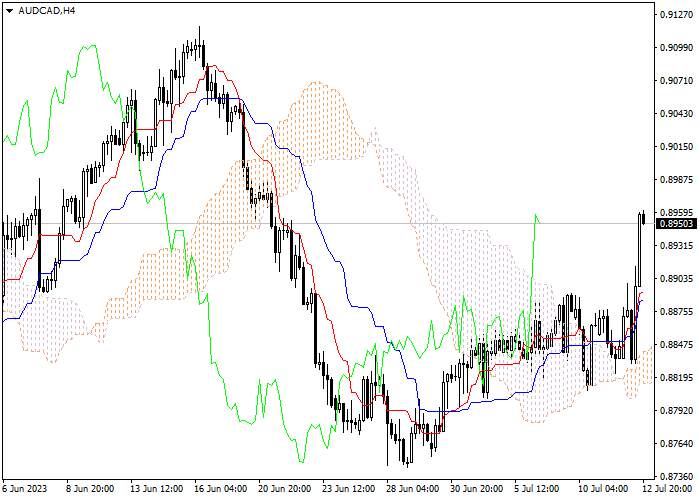
Task: Click price level 0.88475 on the scale
Action: (678, 345)
